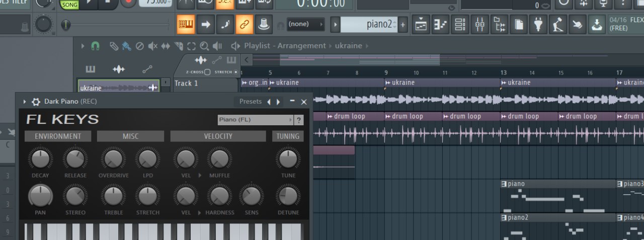Click the Playlist speaker icon before the title
The image size is (644, 240).
(x=235, y=46)
